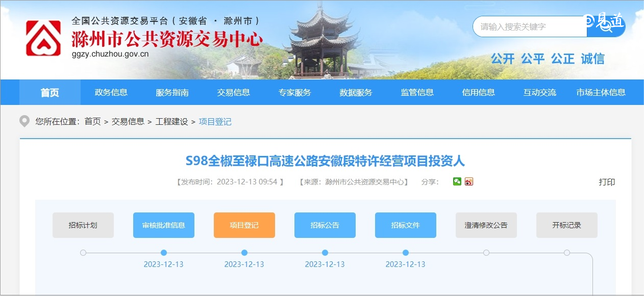Go to 专家服务 in navigation bar
This screenshot has height=296, width=644.
tap(295, 92)
